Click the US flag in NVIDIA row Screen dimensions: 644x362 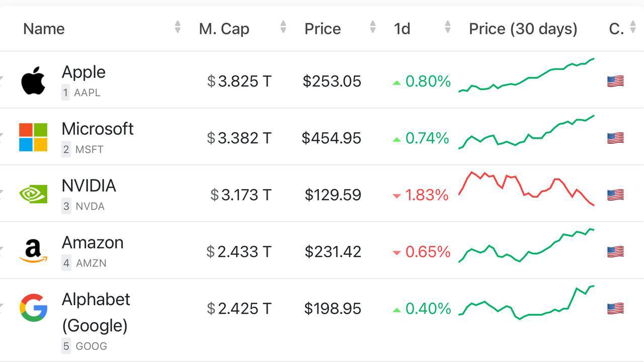[615, 195]
